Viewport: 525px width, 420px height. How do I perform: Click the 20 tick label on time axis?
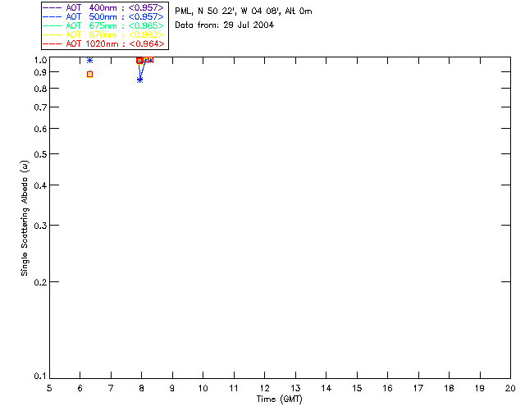[x=510, y=387]
